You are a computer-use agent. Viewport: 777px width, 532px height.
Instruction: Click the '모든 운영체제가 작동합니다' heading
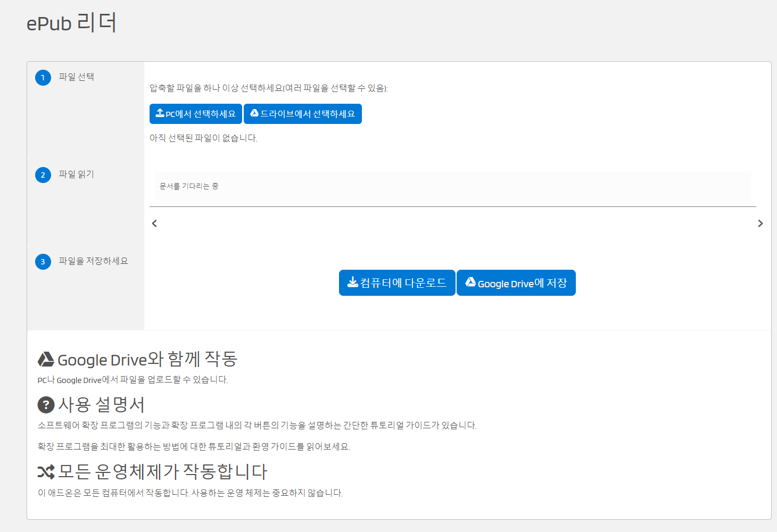click(x=163, y=472)
